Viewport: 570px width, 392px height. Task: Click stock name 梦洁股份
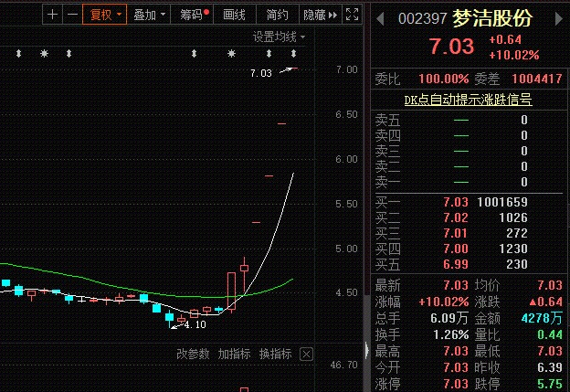(492, 18)
